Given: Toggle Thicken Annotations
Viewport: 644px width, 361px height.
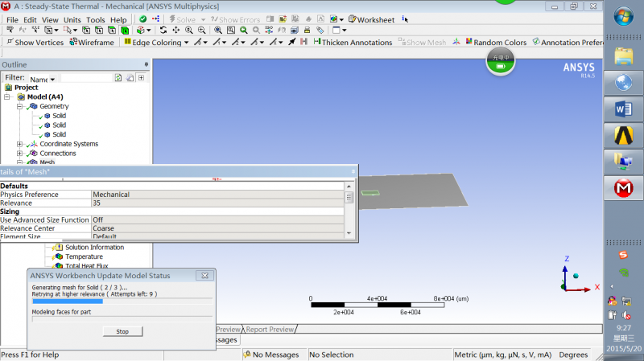Looking at the screenshot, I should pyautogui.click(x=353, y=43).
